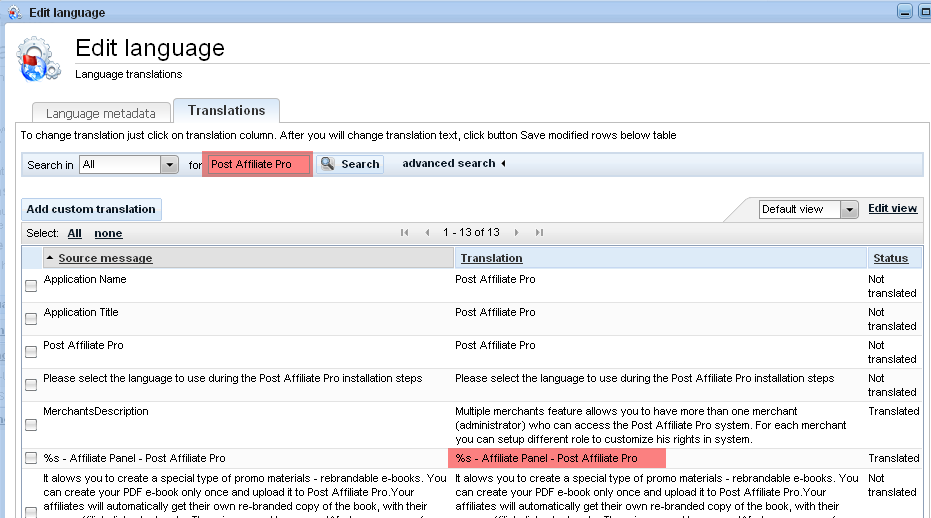Click the search field containing Post Affiliate Pro
The image size is (931, 518).
258,164
